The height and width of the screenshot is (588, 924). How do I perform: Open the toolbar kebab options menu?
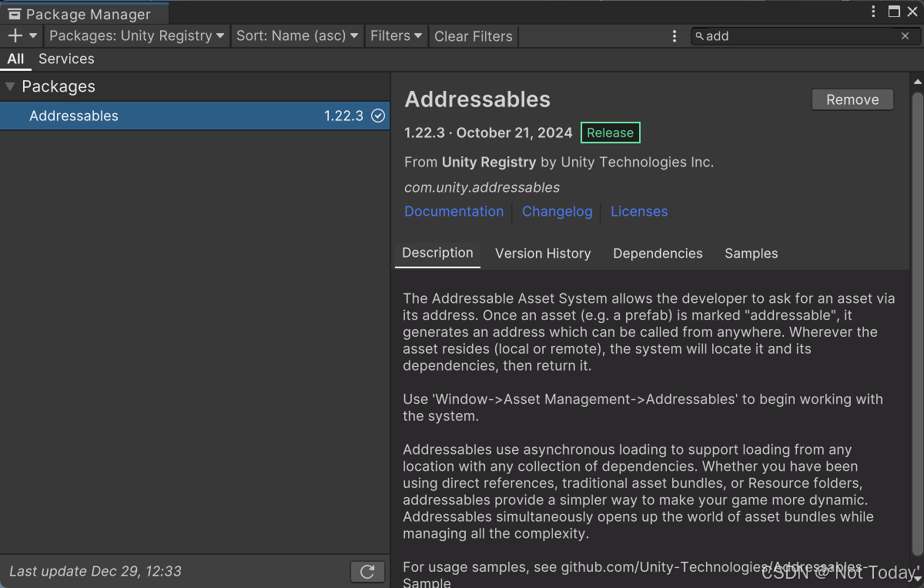(x=675, y=36)
